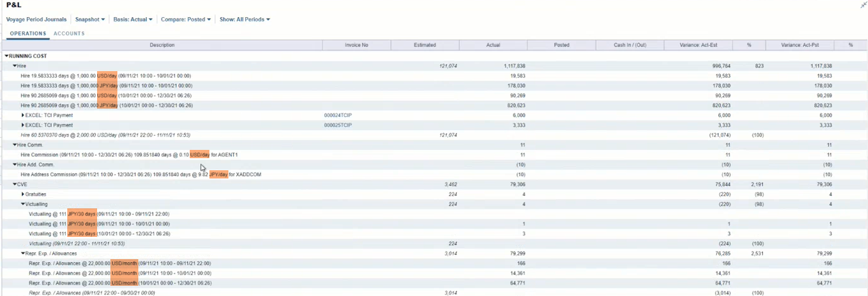The width and height of the screenshot is (868, 296).
Task: Expand the Gratuities row
Action: point(23,194)
